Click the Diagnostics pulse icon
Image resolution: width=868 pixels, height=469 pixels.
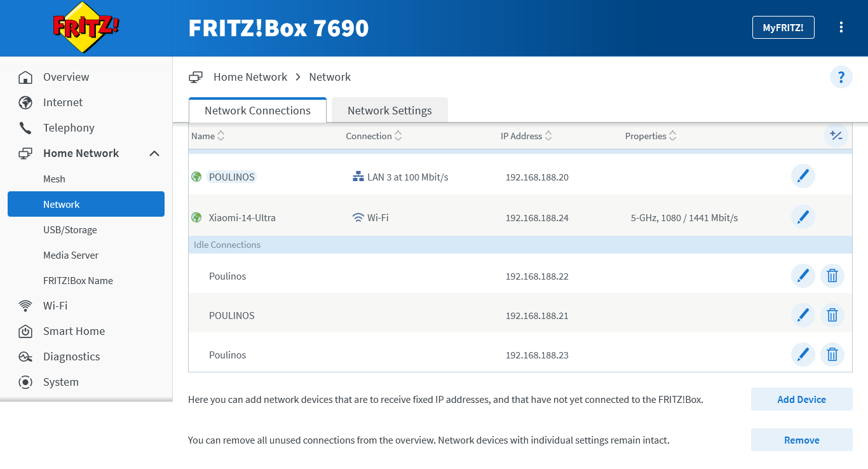25,357
